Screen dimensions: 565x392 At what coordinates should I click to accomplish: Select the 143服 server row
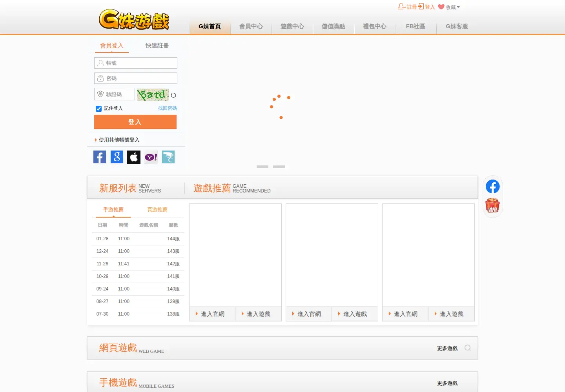tap(138, 251)
